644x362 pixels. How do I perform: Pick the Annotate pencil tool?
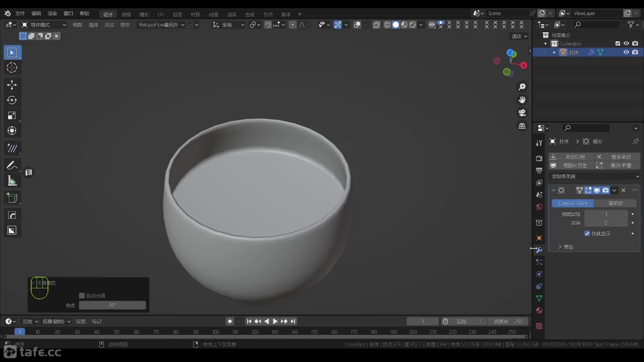(12, 165)
